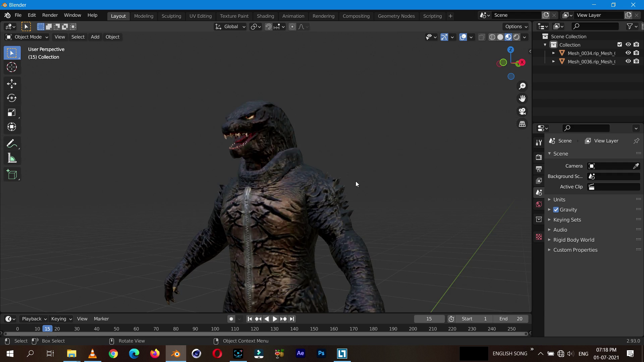Uncheck the Gravity checkbox

click(x=556, y=209)
